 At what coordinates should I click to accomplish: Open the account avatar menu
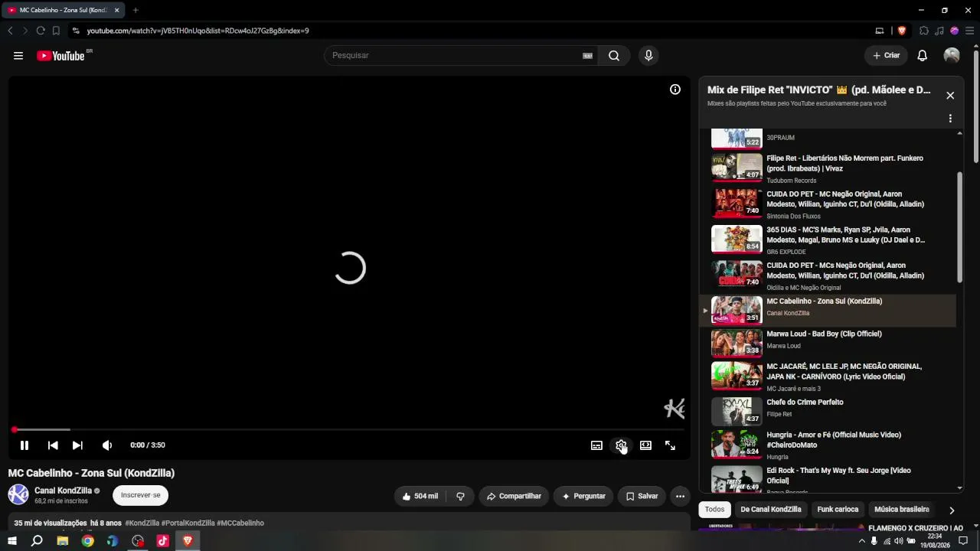952,56
